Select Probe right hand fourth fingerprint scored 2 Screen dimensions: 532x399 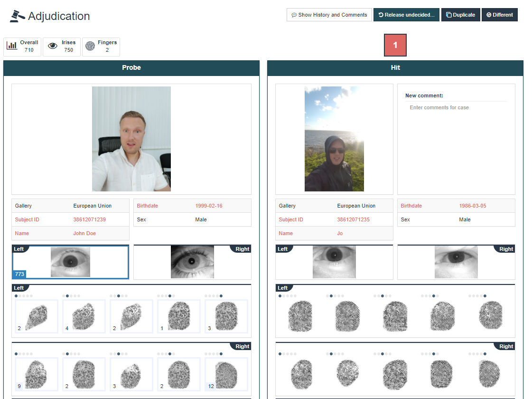(179, 374)
